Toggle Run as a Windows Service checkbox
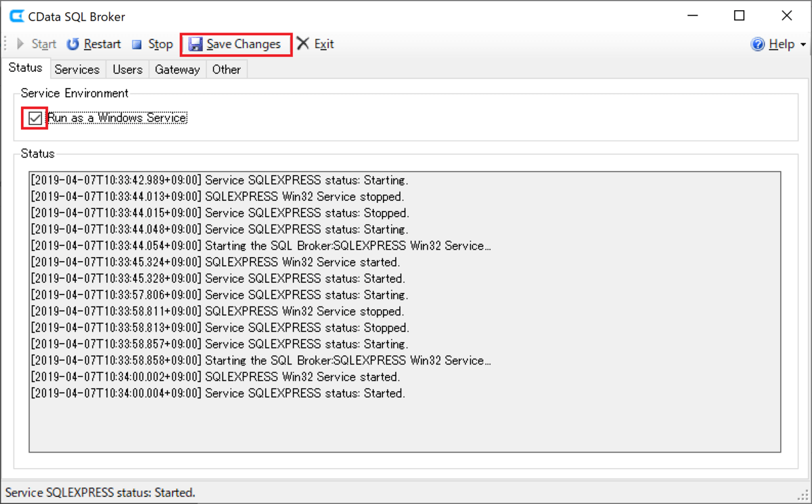 [35, 118]
